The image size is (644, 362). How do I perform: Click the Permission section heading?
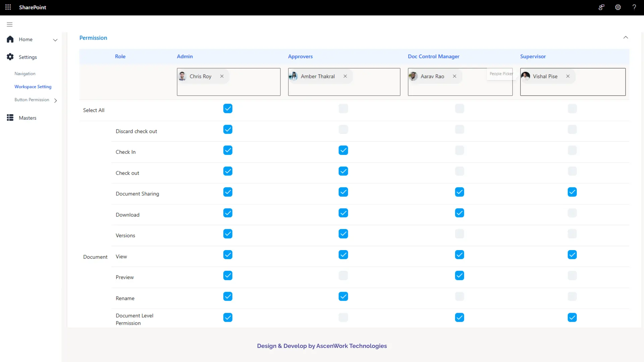pyautogui.click(x=93, y=38)
